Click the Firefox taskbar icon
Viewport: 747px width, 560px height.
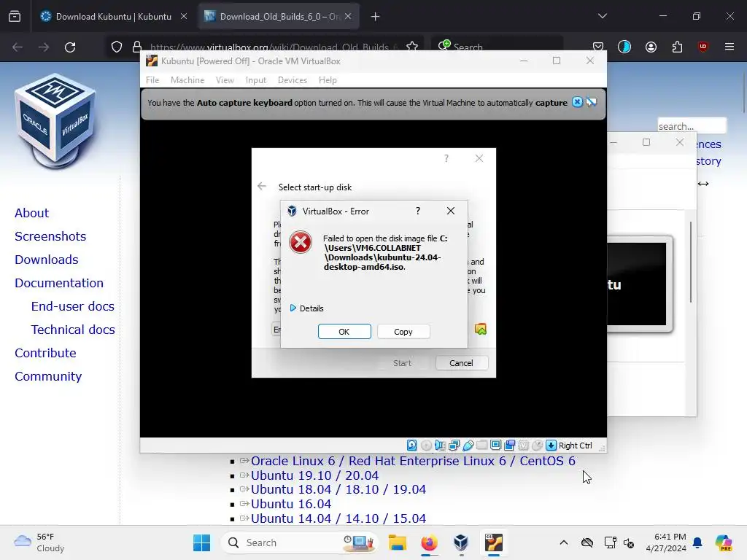pyautogui.click(x=429, y=542)
